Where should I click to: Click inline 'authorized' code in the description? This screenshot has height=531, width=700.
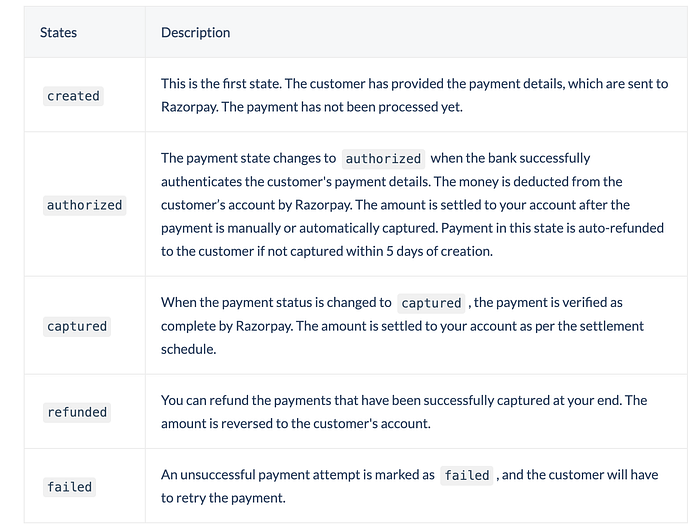[x=383, y=159]
